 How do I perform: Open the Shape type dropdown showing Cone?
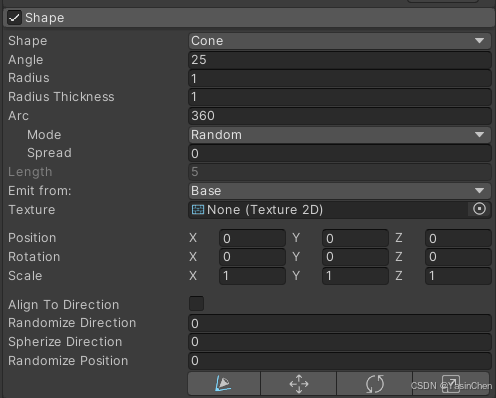[x=340, y=41]
